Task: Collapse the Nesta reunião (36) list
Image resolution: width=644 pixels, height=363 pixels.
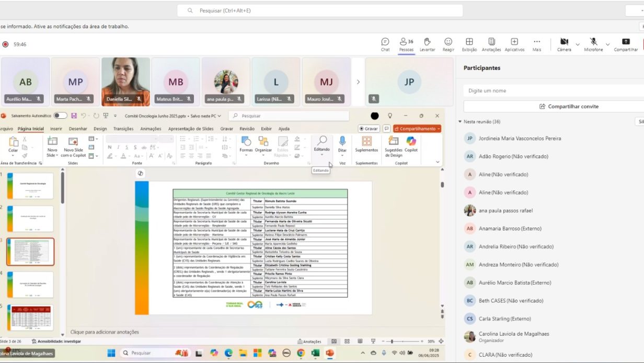Action: tap(460, 122)
